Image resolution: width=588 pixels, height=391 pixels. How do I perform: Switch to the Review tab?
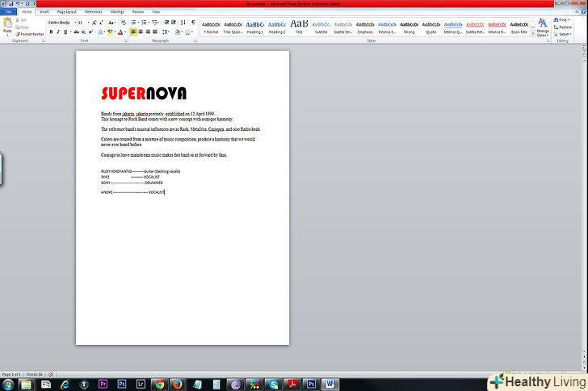pyautogui.click(x=138, y=12)
